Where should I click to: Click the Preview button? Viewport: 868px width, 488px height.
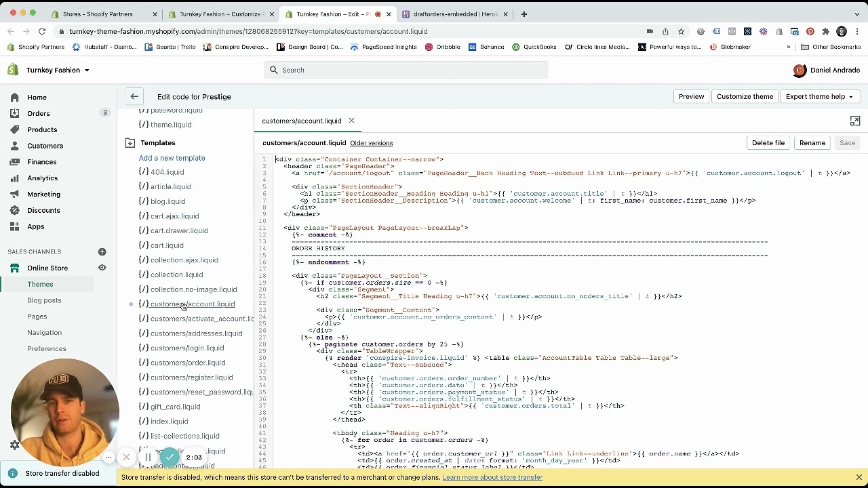(691, 96)
